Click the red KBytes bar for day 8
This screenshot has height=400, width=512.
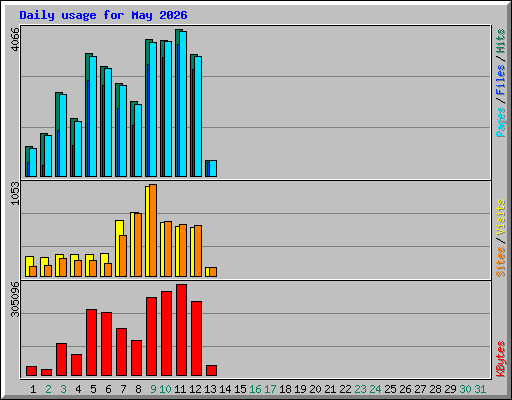point(137,358)
